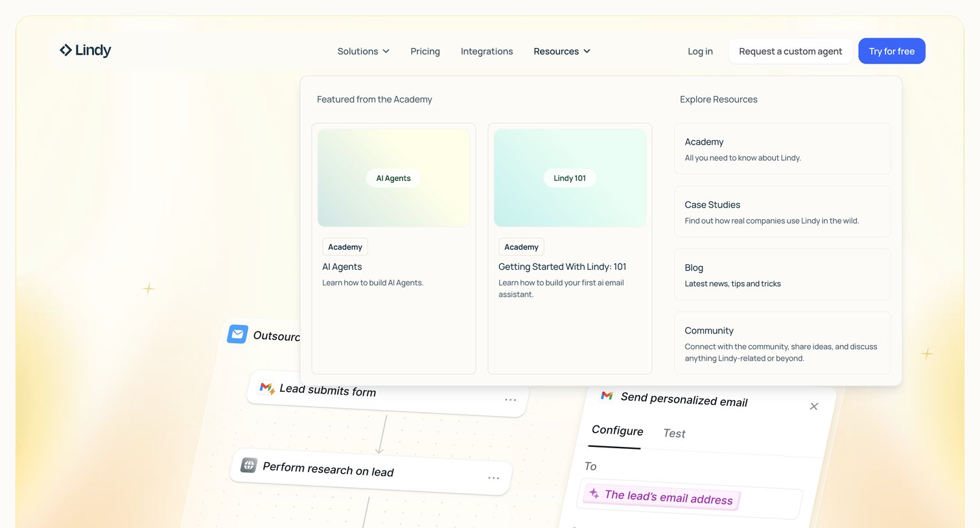Click "Learn how to build your first ai email" text
The image size is (980, 528).
pos(561,283)
